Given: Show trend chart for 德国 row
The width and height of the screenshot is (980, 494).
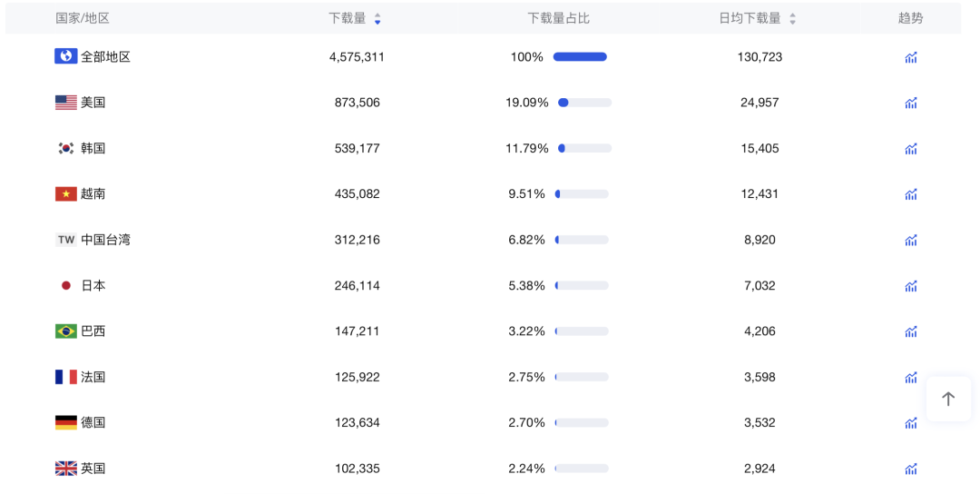Looking at the screenshot, I should click(x=910, y=423).
